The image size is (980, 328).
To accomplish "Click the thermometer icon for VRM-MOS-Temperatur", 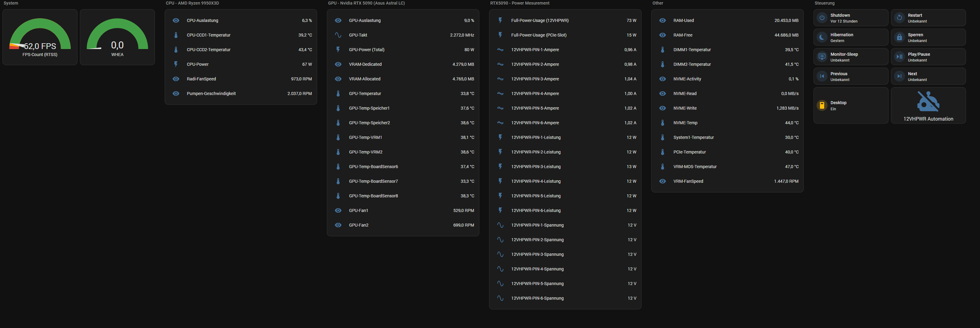I will [x=662, y=167].
